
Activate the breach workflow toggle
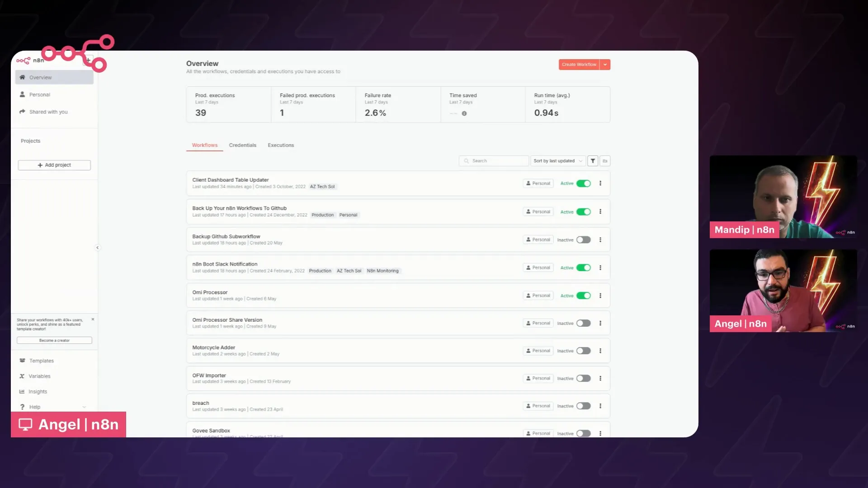(x=584, y=406)
